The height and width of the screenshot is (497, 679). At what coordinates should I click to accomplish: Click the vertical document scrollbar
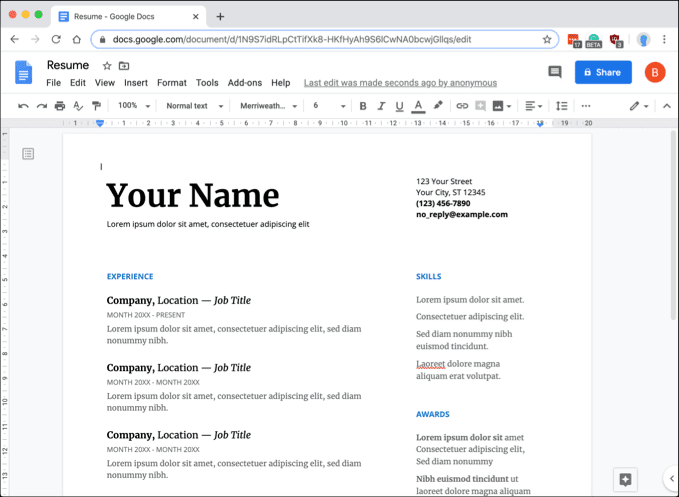pos(673,224)
